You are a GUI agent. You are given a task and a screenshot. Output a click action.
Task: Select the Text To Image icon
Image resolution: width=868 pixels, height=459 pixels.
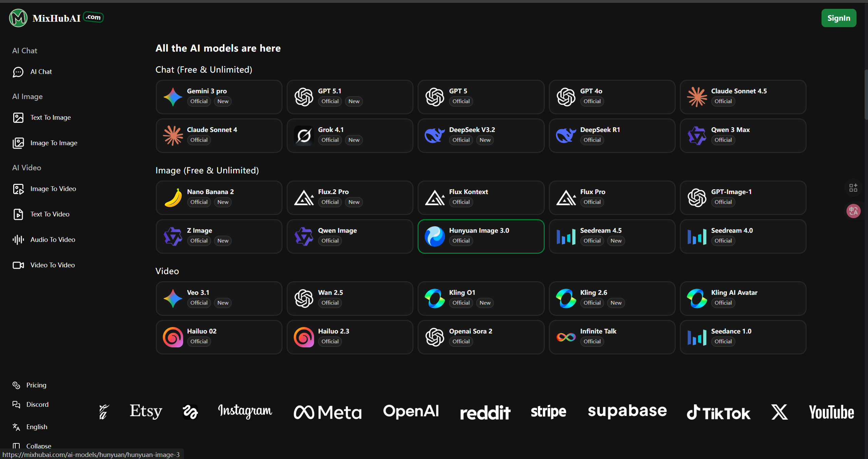point(18,118)
